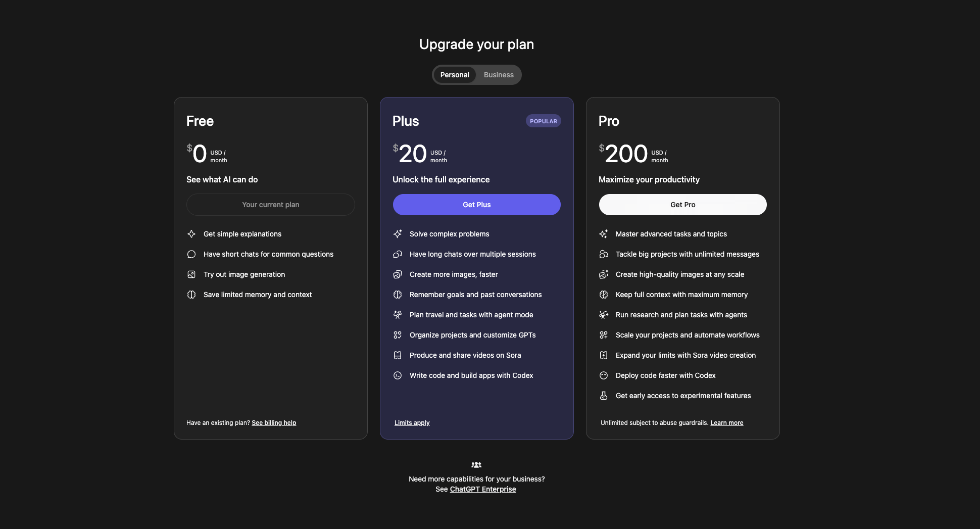Click the POPULAR badge on the Plus plan
Viewport: 980px width, 529px height.
tap(543, 121)
